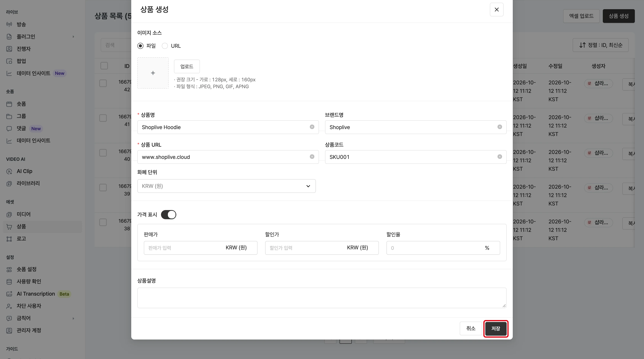Screen dimensions: 644x359
Task: Click the 저장 save button
Action: [496, 328]
